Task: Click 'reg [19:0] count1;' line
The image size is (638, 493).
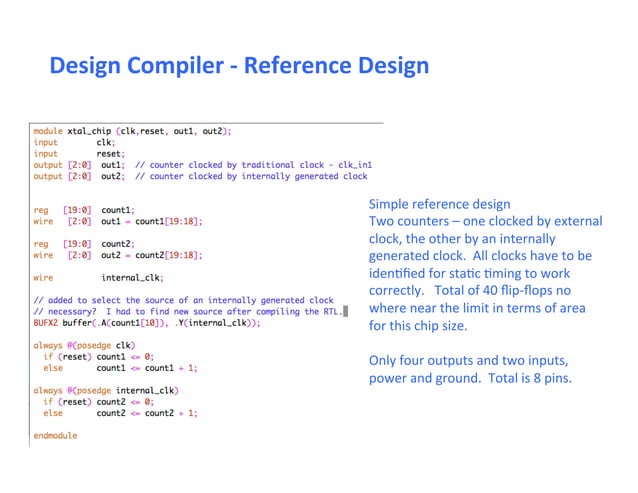Action: click(x=84, y=210)
